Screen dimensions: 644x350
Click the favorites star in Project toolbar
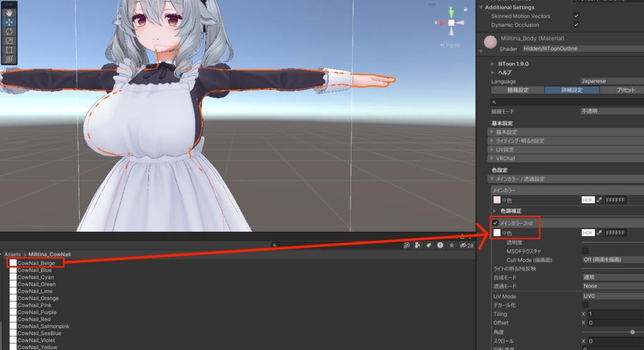click(x=452, y=245)
